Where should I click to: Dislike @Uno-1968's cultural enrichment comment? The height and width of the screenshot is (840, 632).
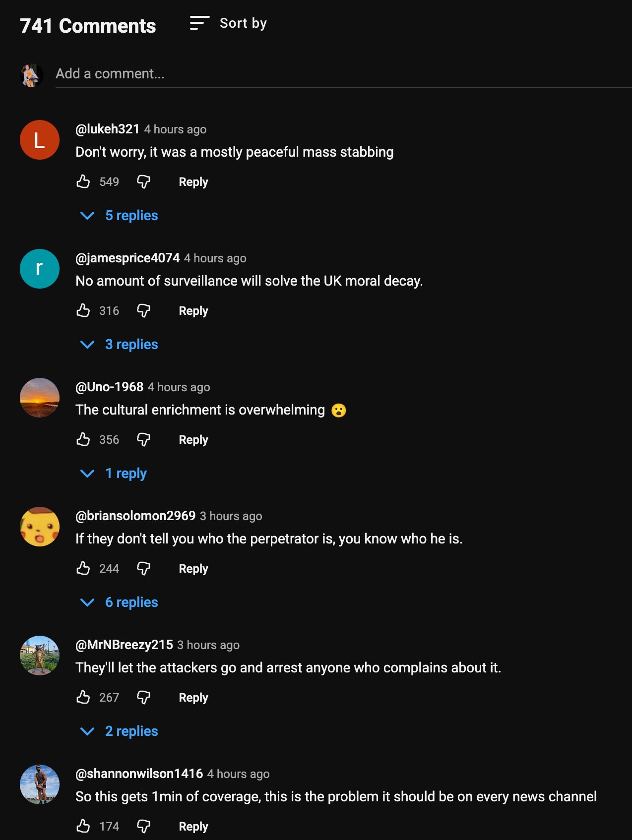143,439
